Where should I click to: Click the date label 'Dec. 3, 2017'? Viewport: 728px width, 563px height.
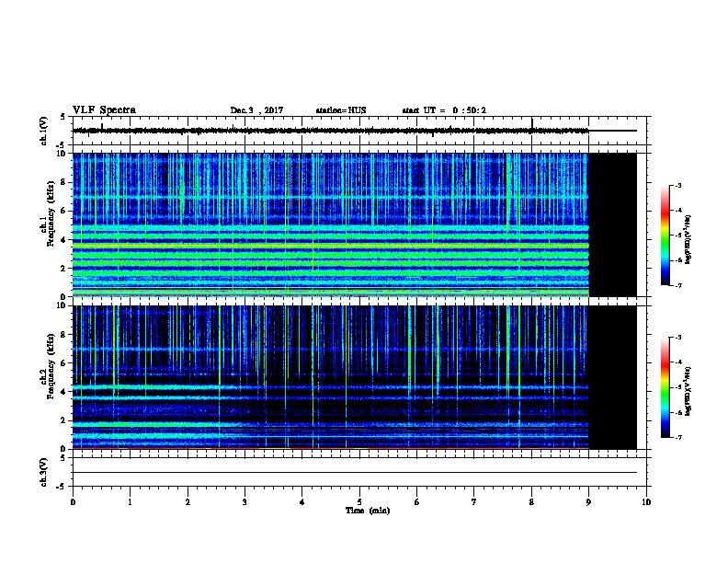(256, 110)
